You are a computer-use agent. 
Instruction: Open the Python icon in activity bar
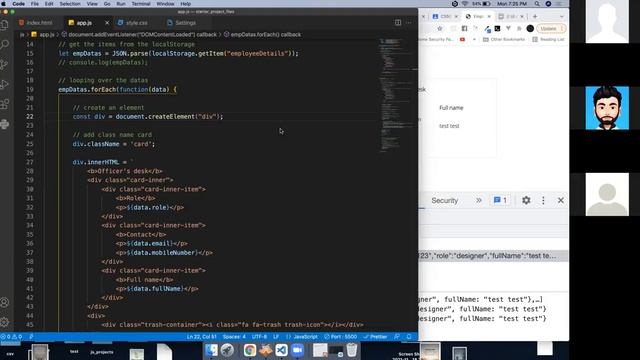5,124
